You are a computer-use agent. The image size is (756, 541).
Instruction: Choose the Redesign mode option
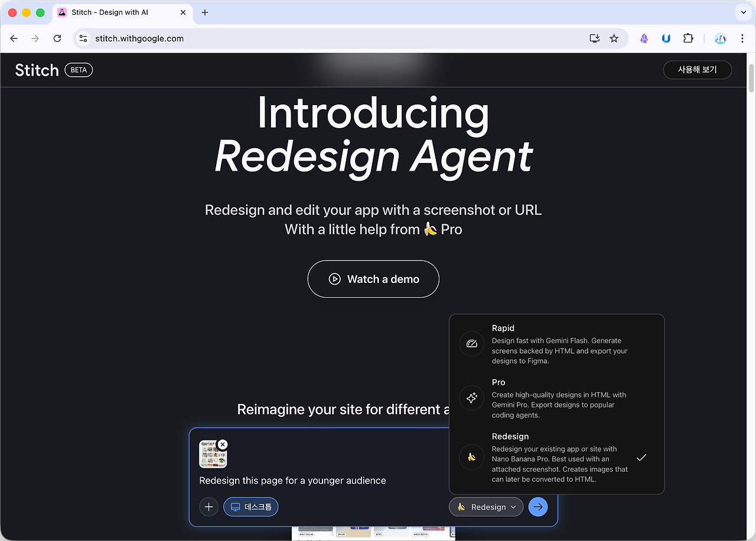[x=556, y=457]
